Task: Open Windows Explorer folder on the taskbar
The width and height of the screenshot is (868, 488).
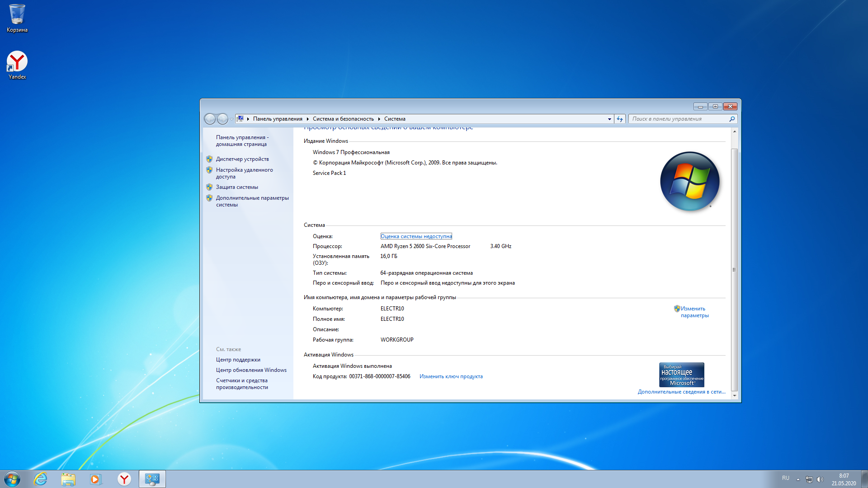Action: 68,479
